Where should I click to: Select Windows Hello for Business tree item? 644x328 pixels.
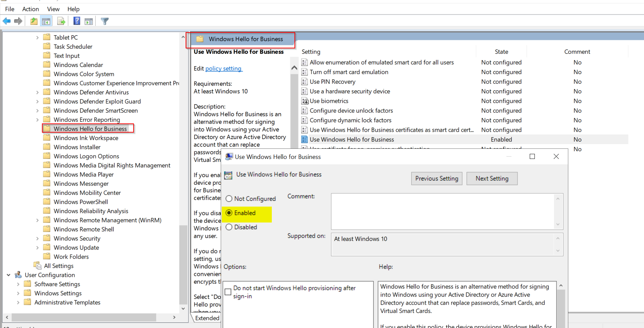tap(90, 128)
